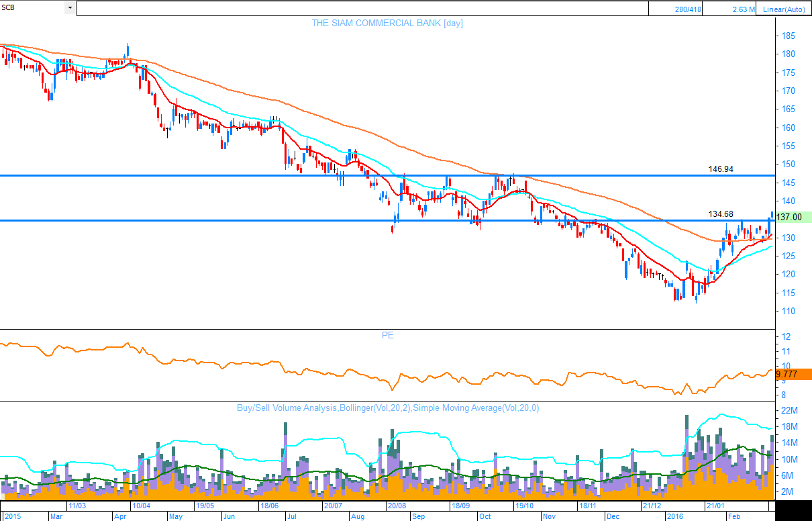Click the Jul month label
This screenshot has height=521, width=812.
(x=292, y=517)
